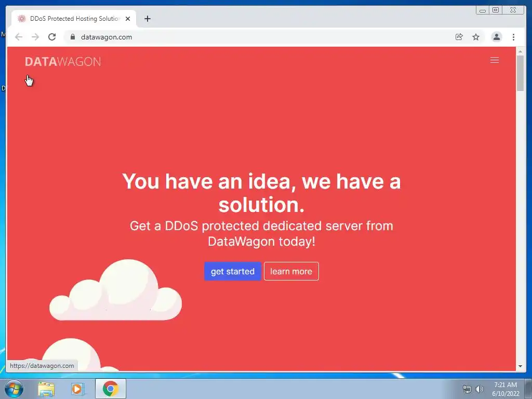Screen dimensions: 532x399
Task: Open Windows Explorer from the taskbar
Action: pos(46,389)
